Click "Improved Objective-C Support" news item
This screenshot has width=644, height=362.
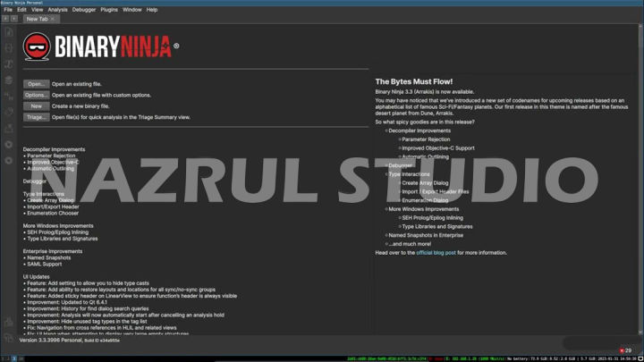coord(437,148)
